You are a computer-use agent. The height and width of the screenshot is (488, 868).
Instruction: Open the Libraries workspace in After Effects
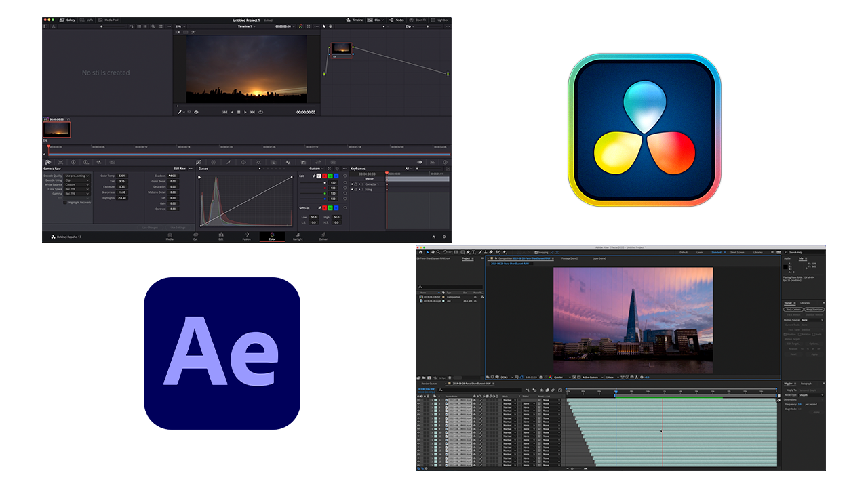(758, 252)
